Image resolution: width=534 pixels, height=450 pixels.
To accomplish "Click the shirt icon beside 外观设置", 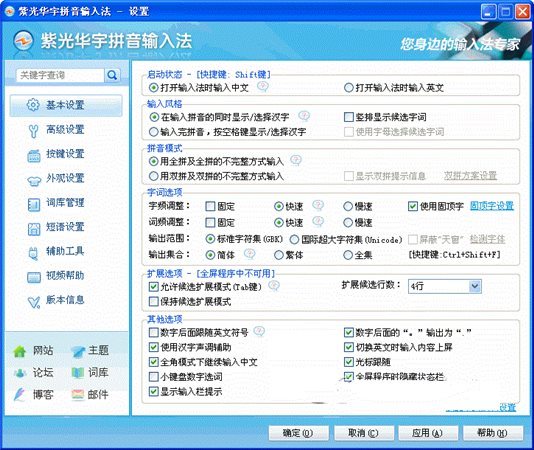I will coord(34,180).
